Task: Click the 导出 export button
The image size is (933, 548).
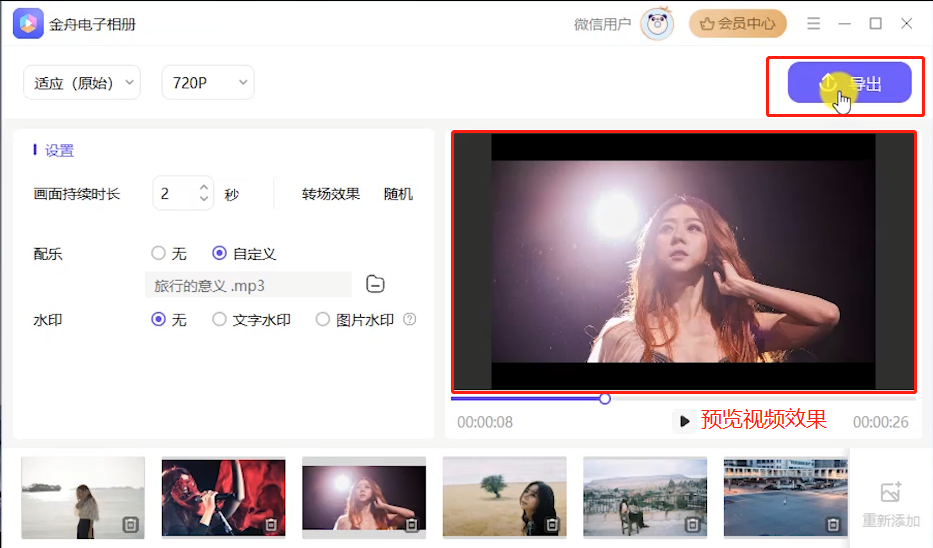Action: [x=849, y=83]
